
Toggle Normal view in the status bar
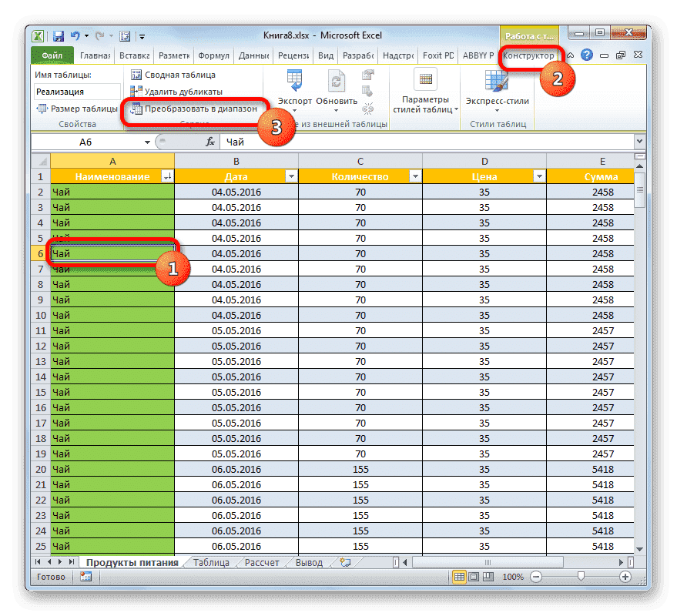[459, 577]
